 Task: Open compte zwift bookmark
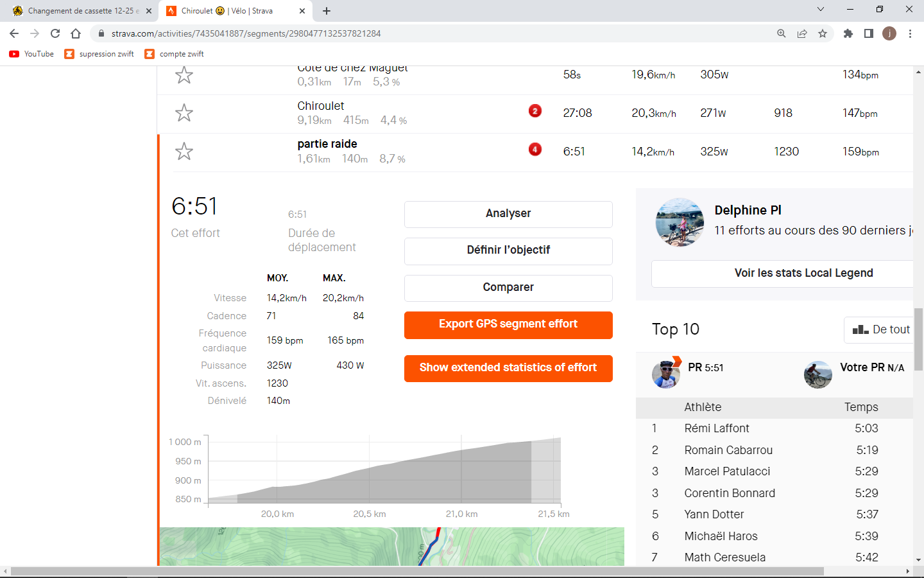175,54
